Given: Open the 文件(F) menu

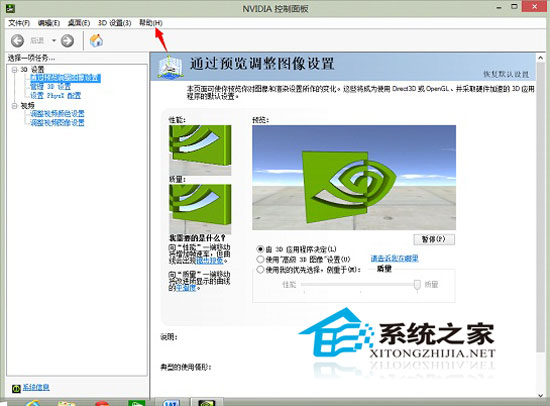Looking at the screenshot, I should [x=19, y=23].
